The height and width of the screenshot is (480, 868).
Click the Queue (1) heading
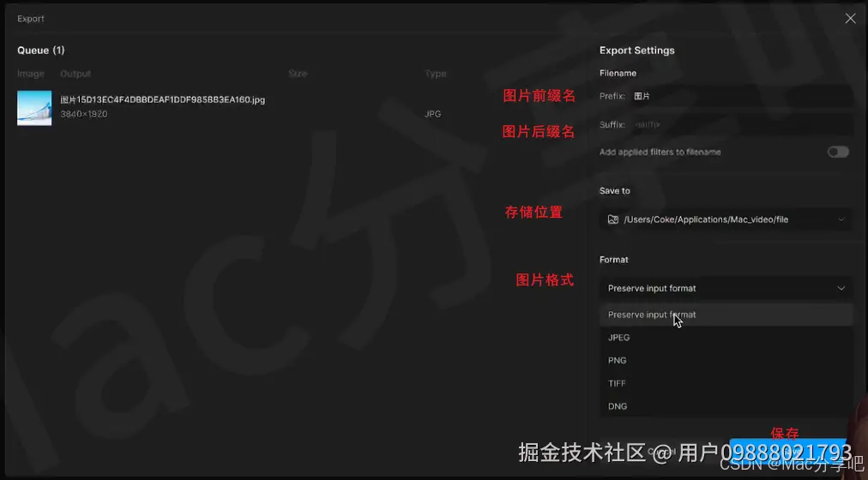41,51
